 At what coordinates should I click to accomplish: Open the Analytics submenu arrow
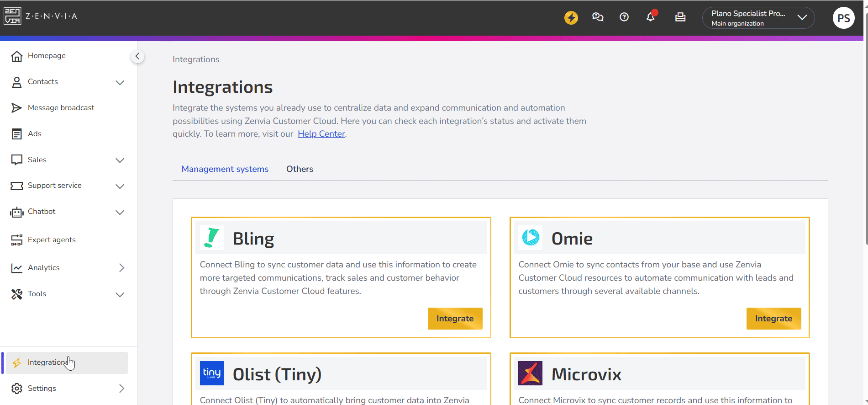tap(121, 268)
